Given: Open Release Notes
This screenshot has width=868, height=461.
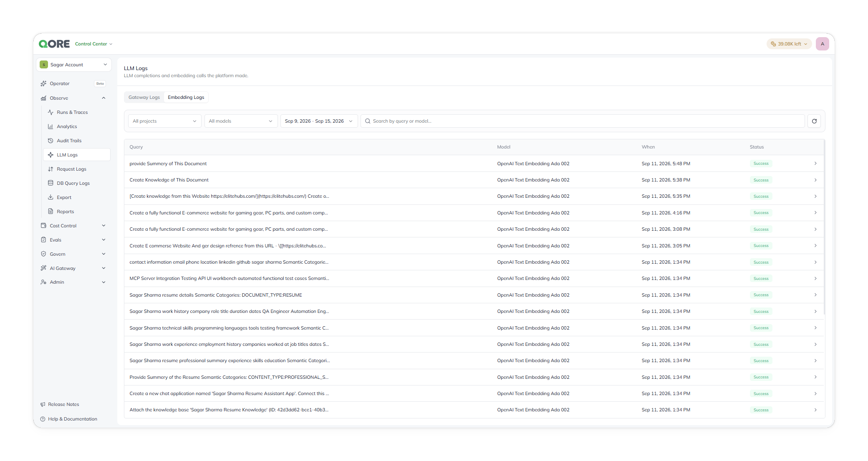Looking at the screenshot, I should (x=60, y=404).
